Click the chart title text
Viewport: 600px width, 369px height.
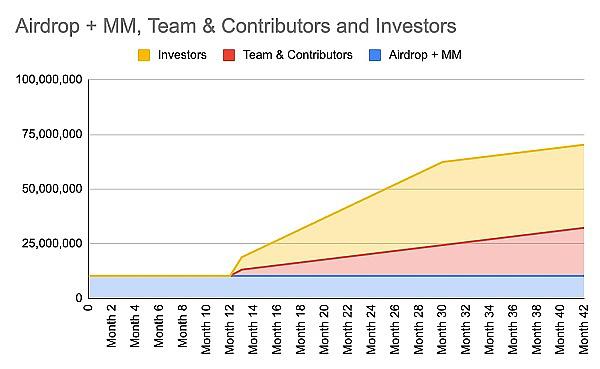pos(236,26)
